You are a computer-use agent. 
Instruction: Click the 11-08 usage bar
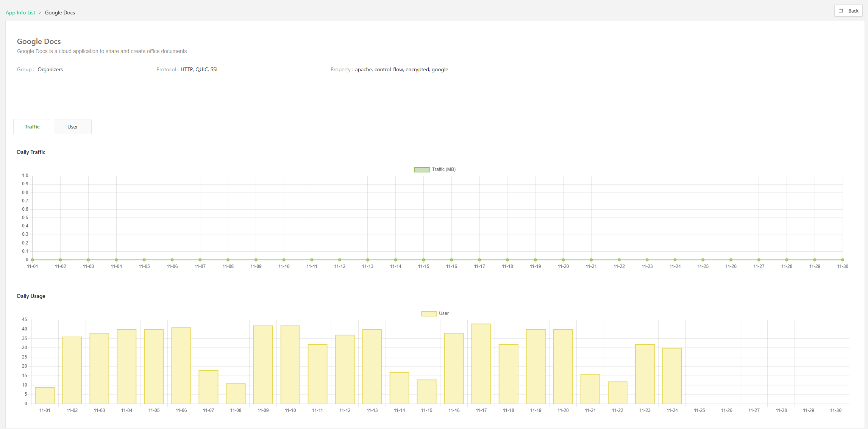(x=236, y=393)
